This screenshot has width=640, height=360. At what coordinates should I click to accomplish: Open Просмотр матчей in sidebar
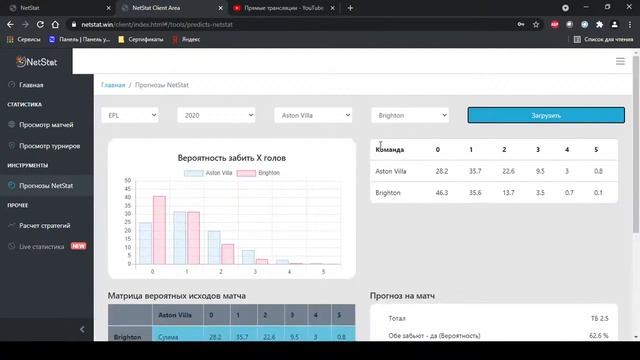click(46, 124)
